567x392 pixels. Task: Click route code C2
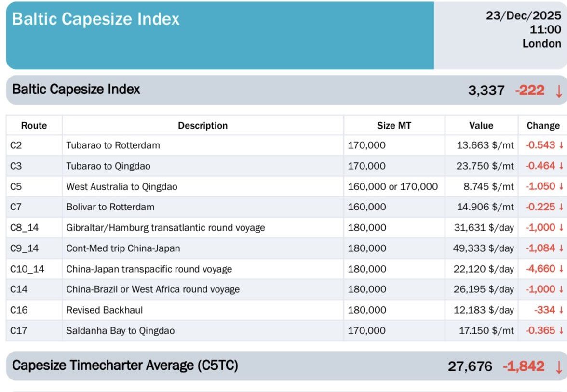[16, 145]
